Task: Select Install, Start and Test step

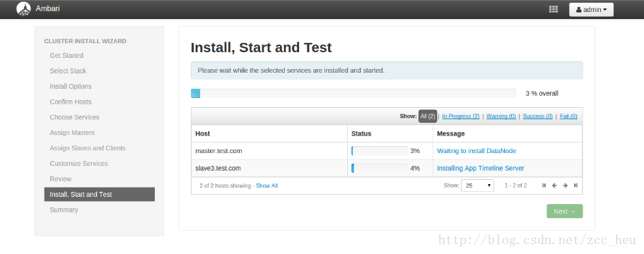Action: click(x=100, y=195)
